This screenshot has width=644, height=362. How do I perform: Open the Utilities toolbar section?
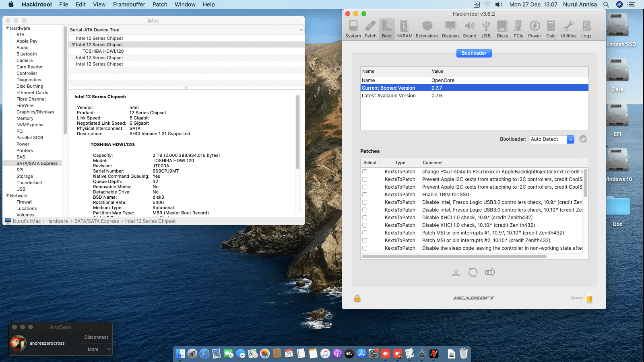(x=568, y=29)
